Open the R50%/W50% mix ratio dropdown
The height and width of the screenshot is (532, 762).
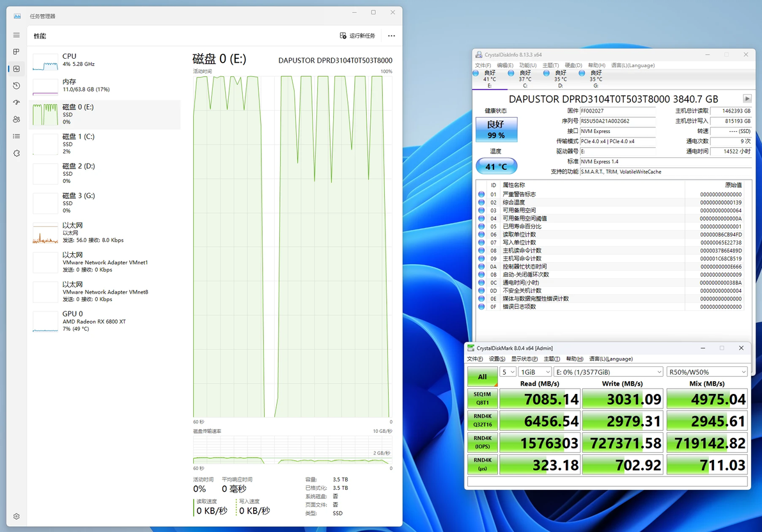[x=707, y=372]
